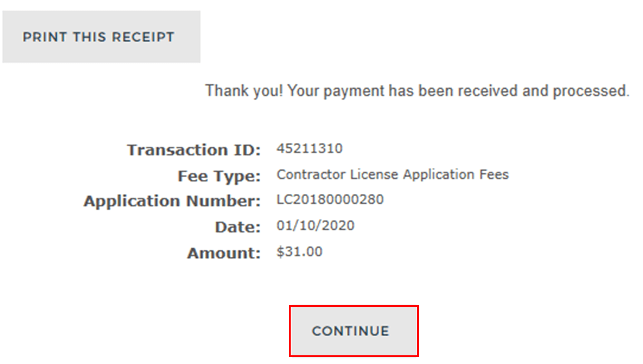Click the Application Number label
Image resolution: width=643 pixels, height=364 pixels.
coord(172,201)
